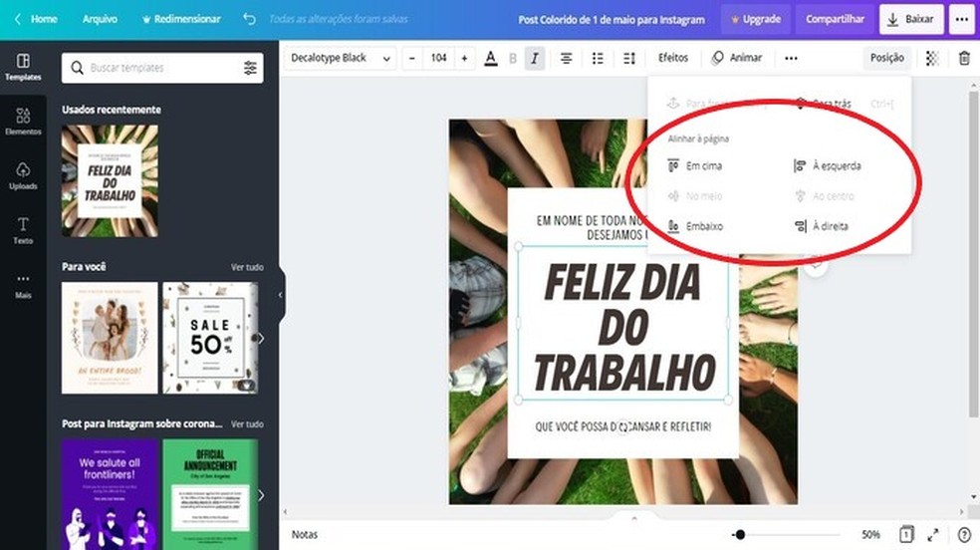The height and width of the screenshot is (550, 980).
Task: Open template search filter options
Action: 250,68
